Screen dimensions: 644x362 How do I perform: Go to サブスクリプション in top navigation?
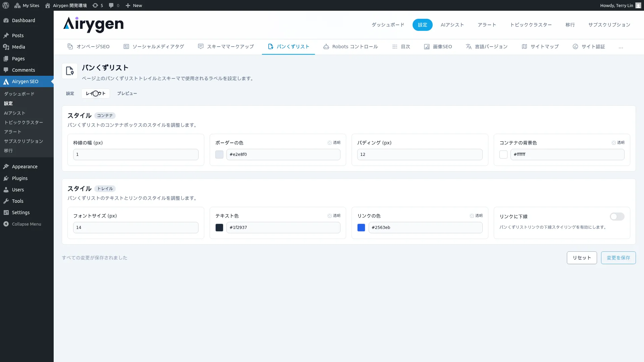tap(609, 25)
